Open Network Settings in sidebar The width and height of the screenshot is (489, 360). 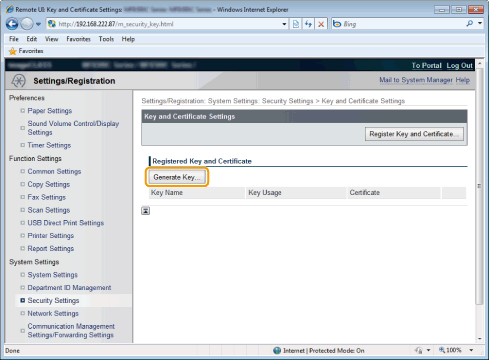53,313
